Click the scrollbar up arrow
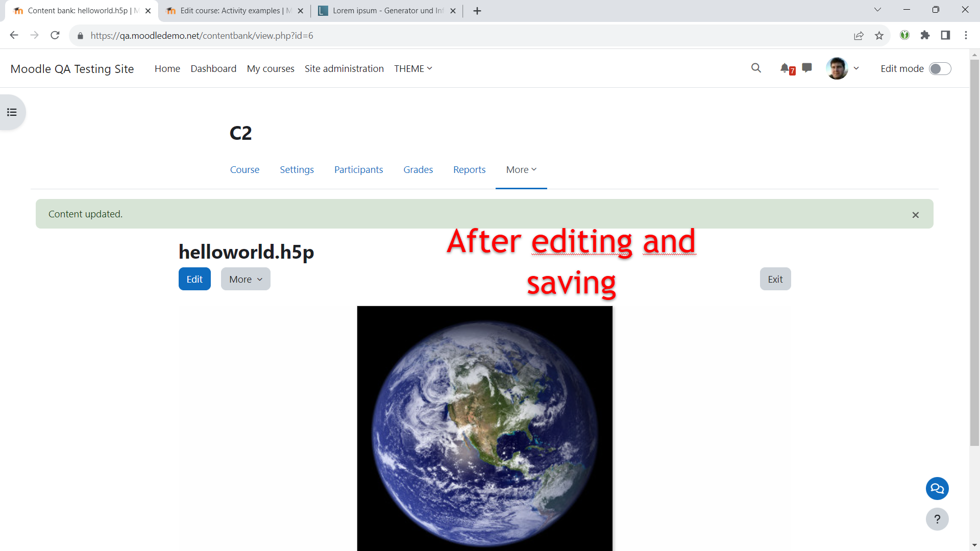The height and width of the screenshot is (551, 980). (974, 54)
